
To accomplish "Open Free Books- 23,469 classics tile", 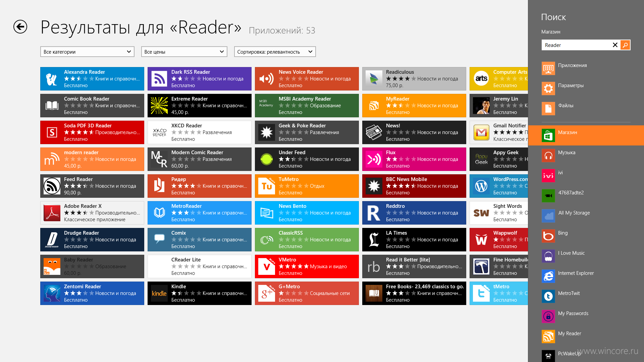I will pyautogui.click(x=414, y=293).
